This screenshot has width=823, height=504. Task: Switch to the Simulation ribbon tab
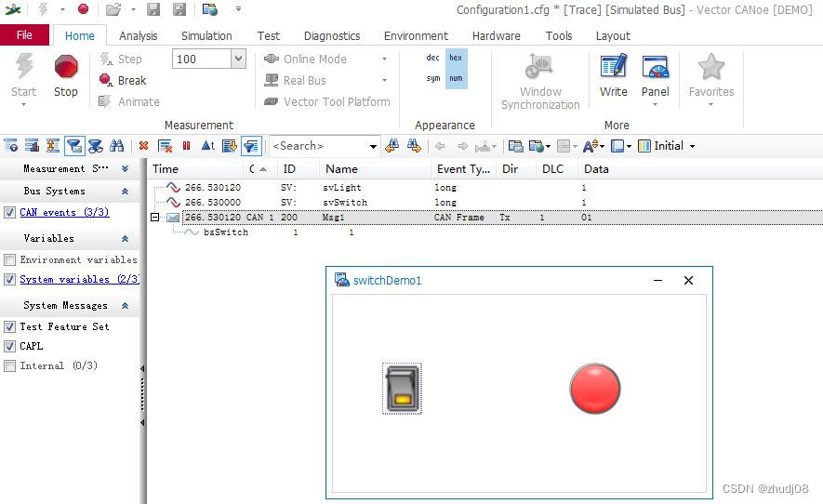point(206,35)
